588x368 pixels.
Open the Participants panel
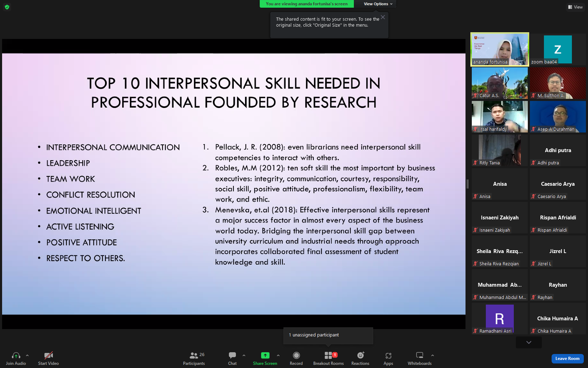[194, 359]
